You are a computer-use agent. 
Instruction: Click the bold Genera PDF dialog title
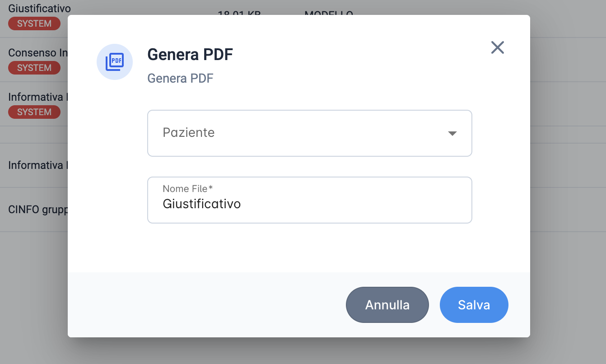190,55
